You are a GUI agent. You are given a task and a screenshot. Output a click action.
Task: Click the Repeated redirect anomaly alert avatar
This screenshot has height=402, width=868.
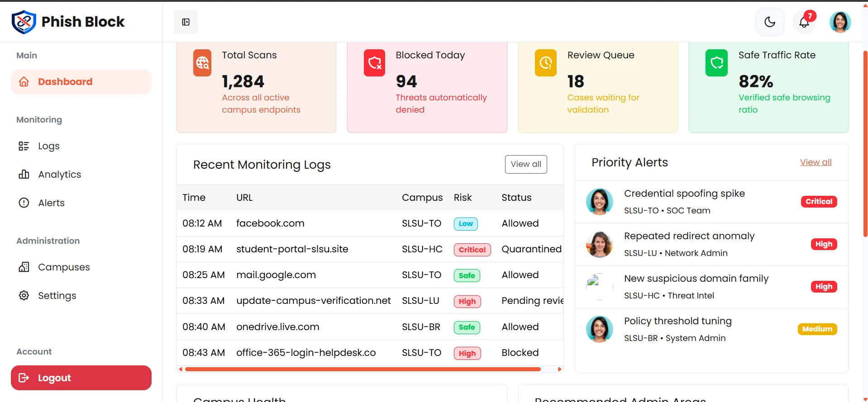[600, 244]
